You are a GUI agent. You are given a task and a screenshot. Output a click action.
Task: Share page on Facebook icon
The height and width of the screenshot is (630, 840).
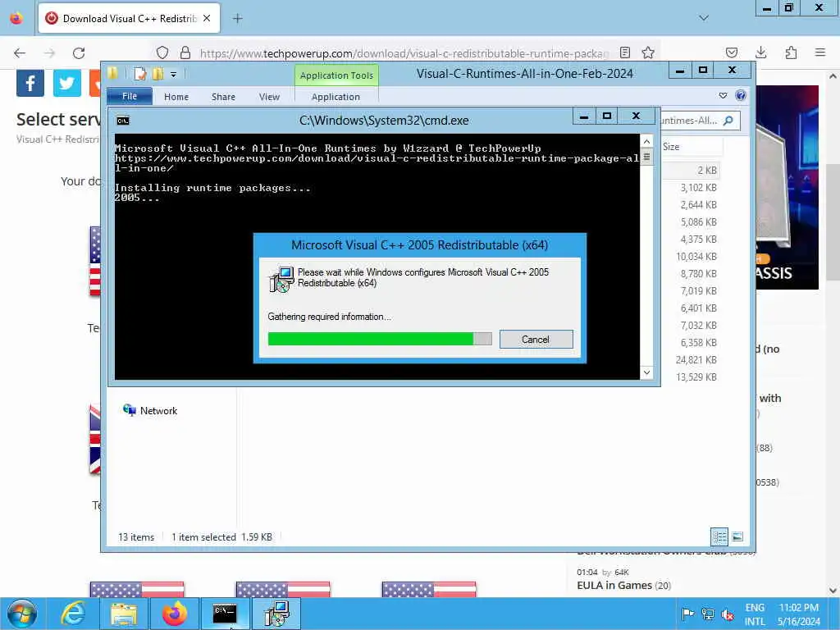pyautogui.click(x=30, y=83)
